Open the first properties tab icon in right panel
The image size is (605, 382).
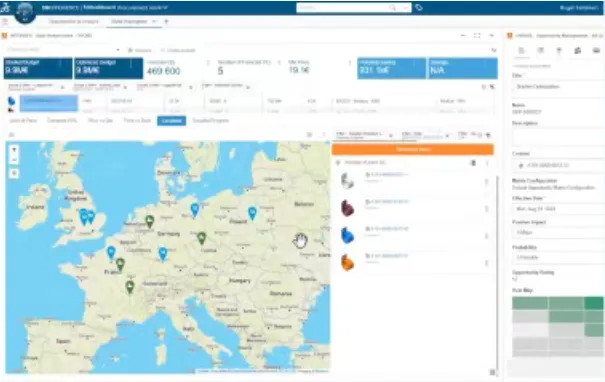[521, 51]
